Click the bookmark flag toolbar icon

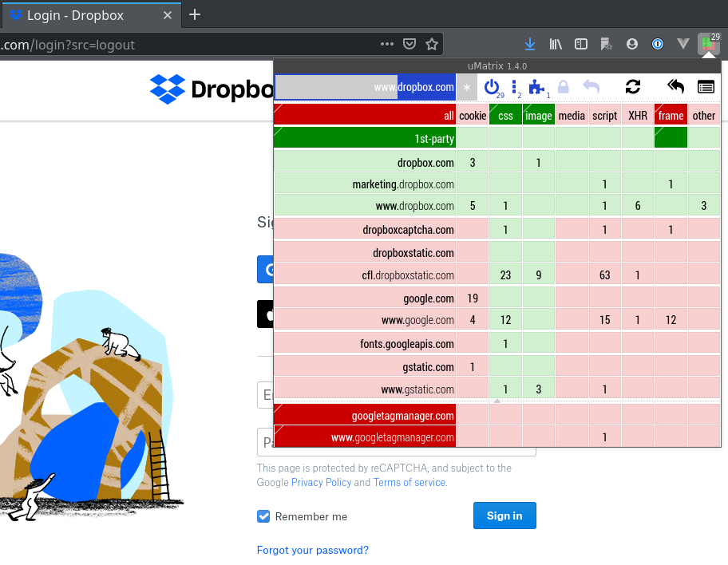click(606, 44)
